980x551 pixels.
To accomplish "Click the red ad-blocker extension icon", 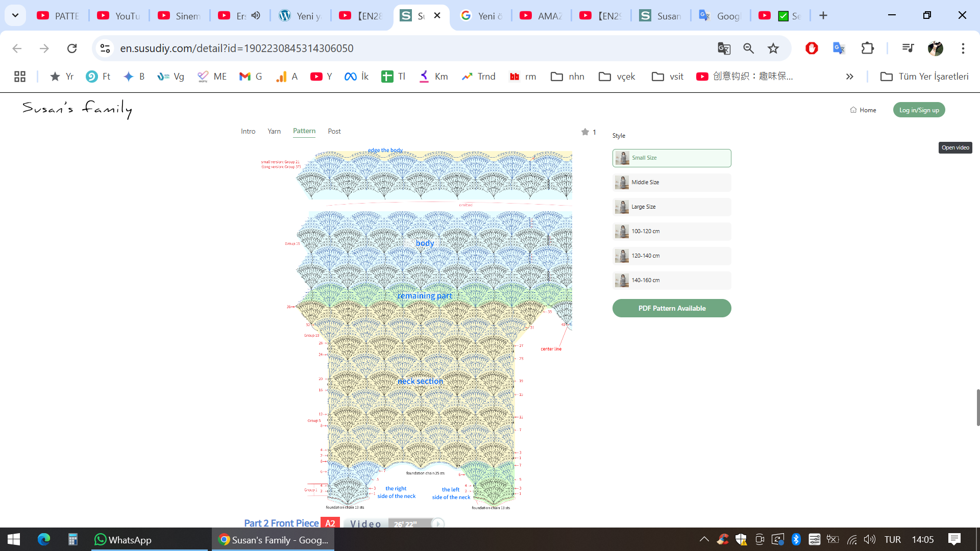I will click(812, 48).
